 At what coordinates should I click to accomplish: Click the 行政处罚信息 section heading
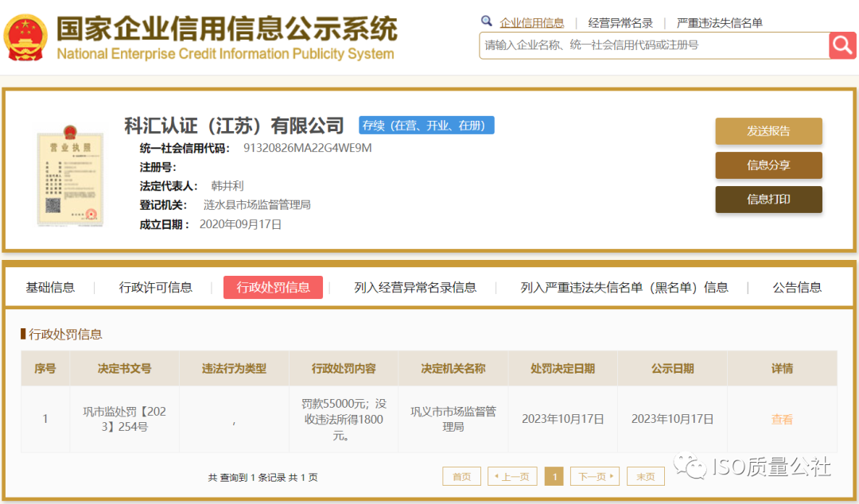click(x=65, y=334)
